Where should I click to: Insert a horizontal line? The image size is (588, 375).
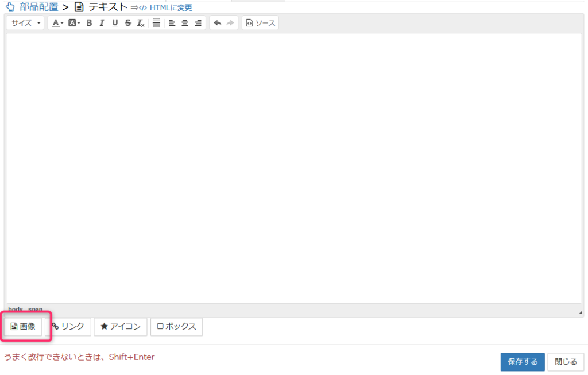coord(156,23)
